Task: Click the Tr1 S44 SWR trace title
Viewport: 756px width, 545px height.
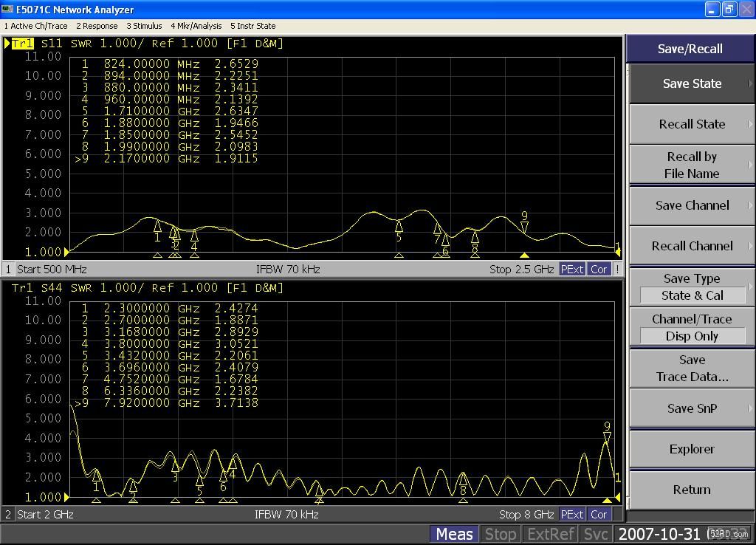Action: click(x=147, y=288)
